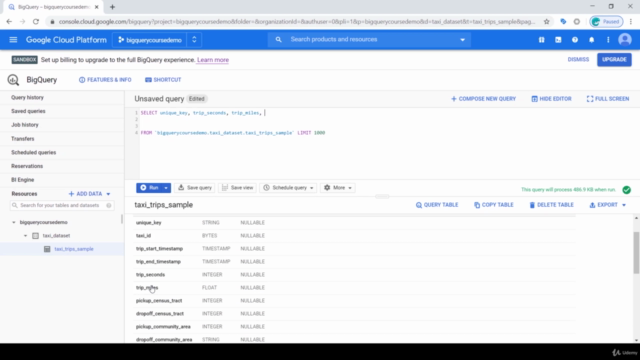The height and width of the screenshot is (360, 640).
Task: Open the gift free trial icon
Action: coord(541,40)
